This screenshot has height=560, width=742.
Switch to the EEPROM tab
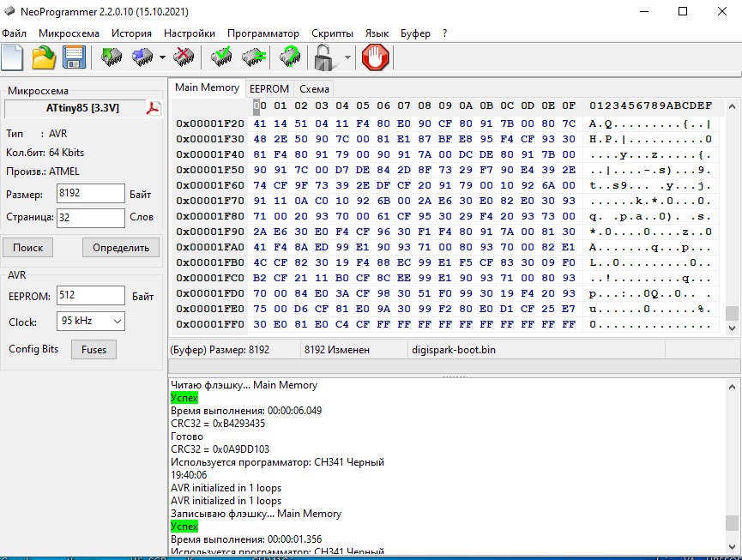point(268,88)
